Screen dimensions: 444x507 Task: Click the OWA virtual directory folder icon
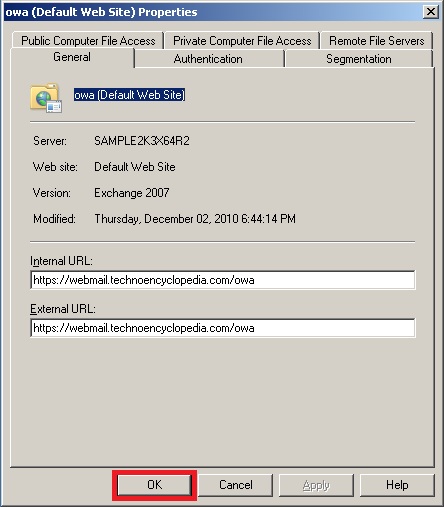point(46,98)
